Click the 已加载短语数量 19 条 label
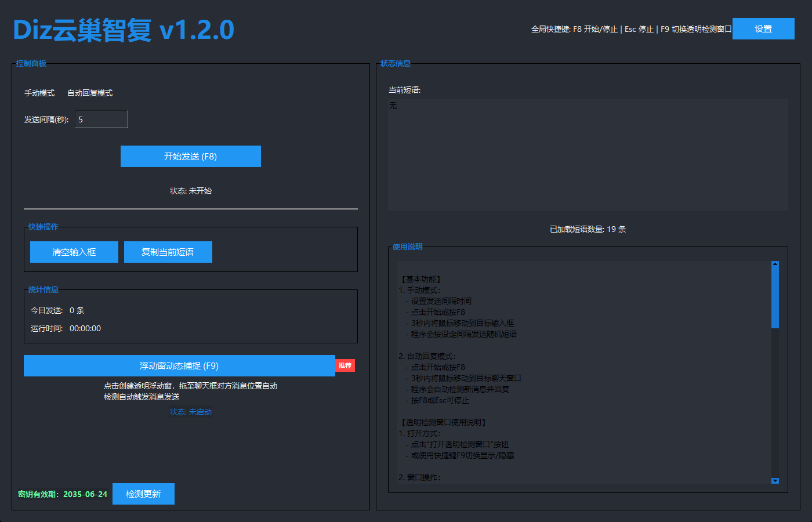 point(588,229)
